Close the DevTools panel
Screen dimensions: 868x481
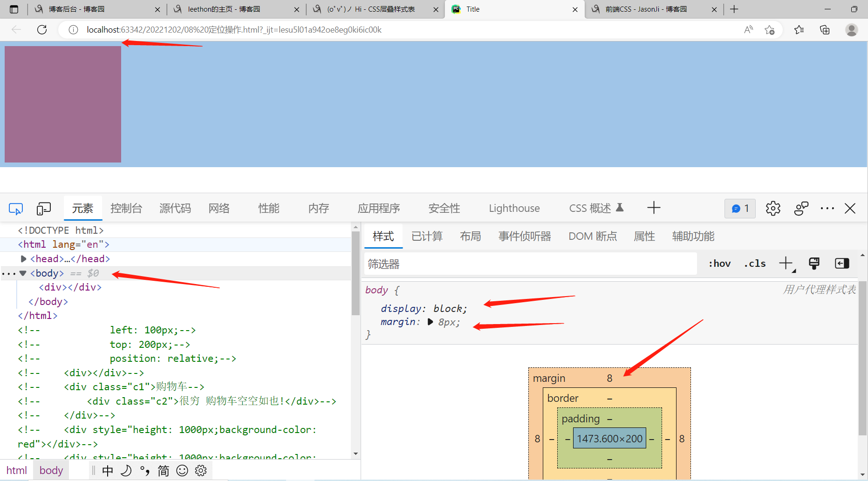(x=850, y=208)
